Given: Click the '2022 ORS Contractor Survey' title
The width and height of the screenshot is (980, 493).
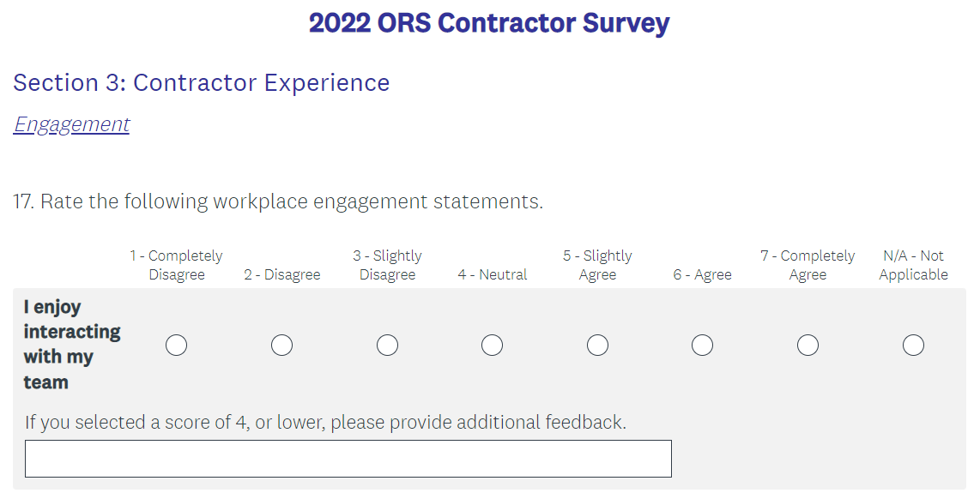Looking at the screenshot, I should coord(489,23).
